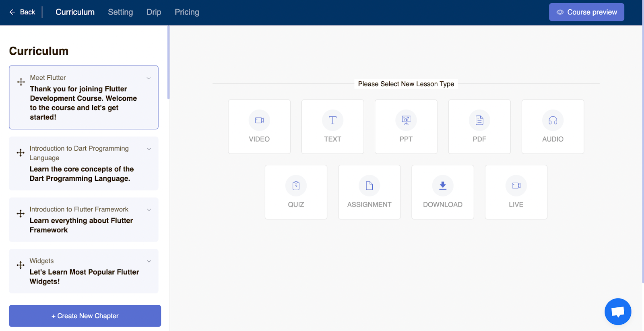
Task: Expand the Widgets chapter chevron
Action: coord(149,261)
